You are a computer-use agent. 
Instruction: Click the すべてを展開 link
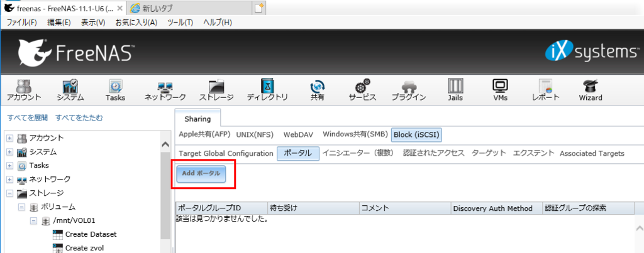28,118
